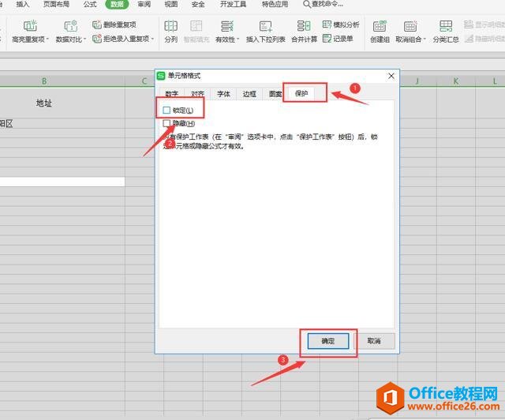Expand the 拒绝录入重复项 dropdown arrow
Screen dimensions: 505x420
tap(152, 39)
